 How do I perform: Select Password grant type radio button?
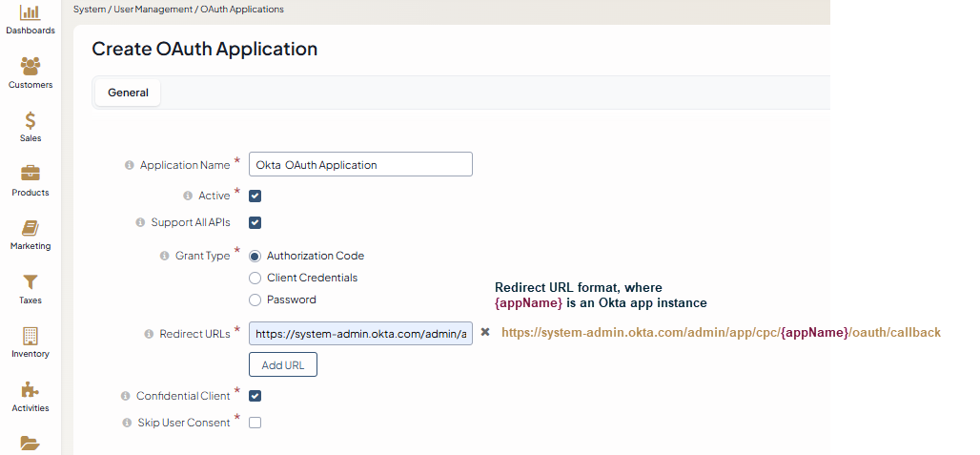[x=255, y=300]
